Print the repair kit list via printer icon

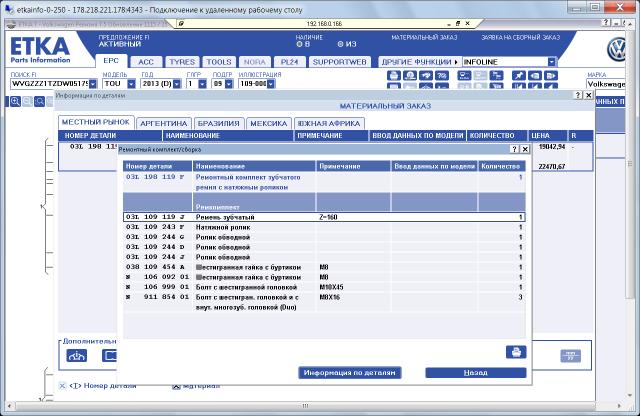pyautogui.click(x=516, y=352)
